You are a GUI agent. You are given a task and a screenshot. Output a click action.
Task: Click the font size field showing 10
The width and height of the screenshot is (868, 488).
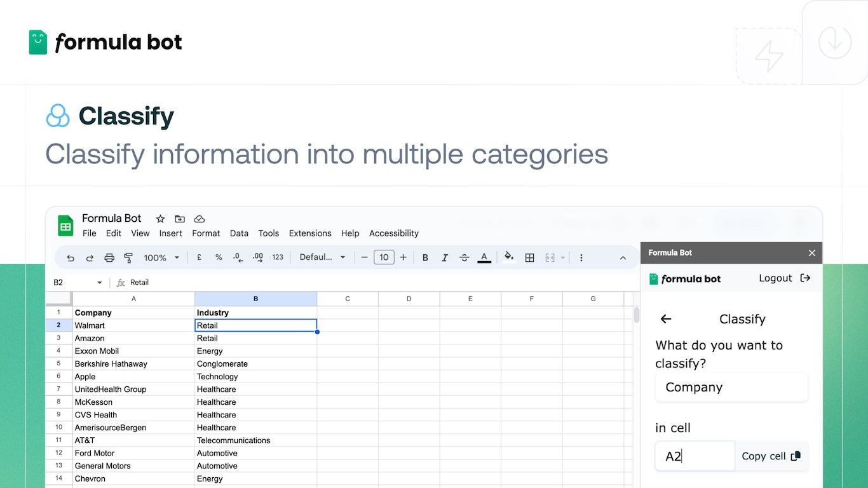[x=384, y=257]
